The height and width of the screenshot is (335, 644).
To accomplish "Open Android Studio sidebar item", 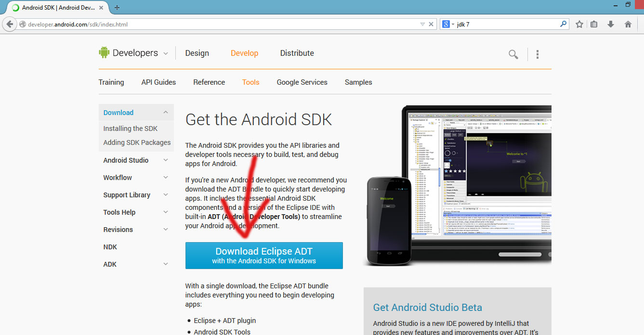I will pyautogui.click(x=126, y=160).
